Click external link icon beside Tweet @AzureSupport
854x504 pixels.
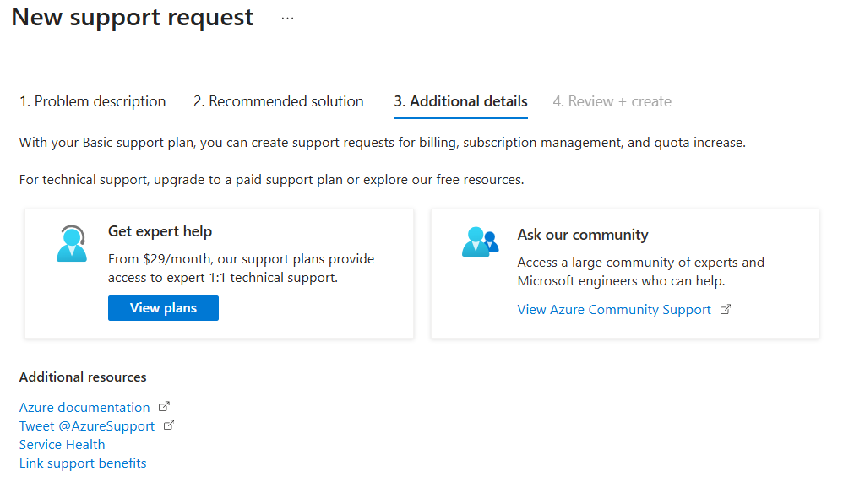169,425
